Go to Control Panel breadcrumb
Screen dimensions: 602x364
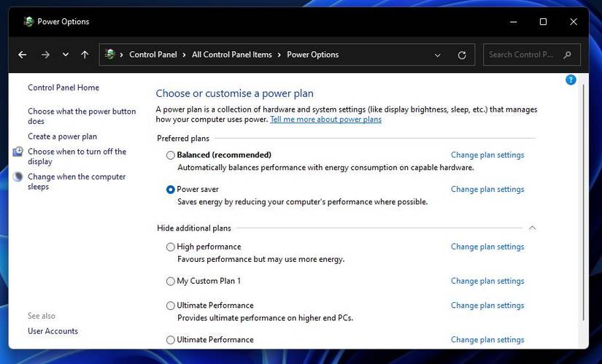[x=153, y=55]
